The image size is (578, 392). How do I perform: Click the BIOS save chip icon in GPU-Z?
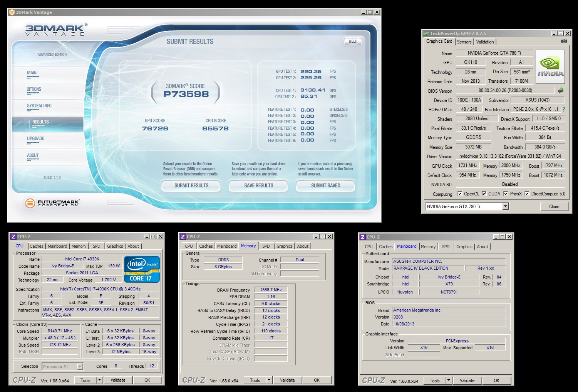[561, 90]
